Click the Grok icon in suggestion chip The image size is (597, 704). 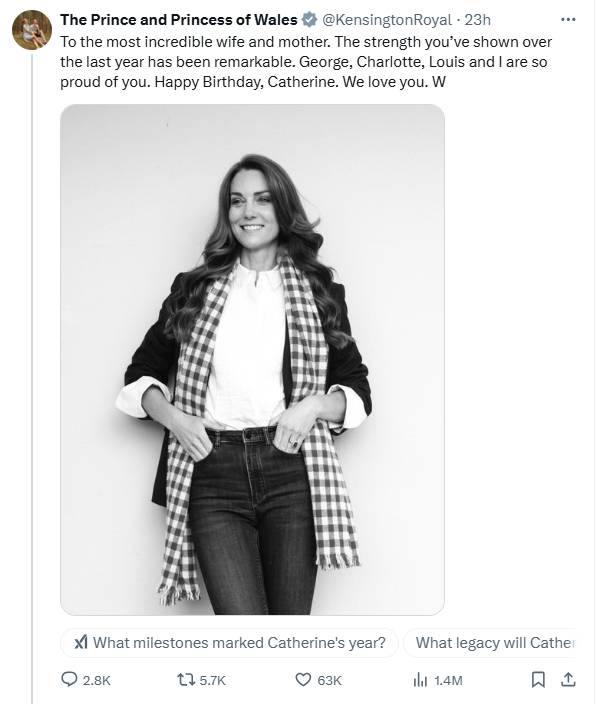tap(81, 642)
